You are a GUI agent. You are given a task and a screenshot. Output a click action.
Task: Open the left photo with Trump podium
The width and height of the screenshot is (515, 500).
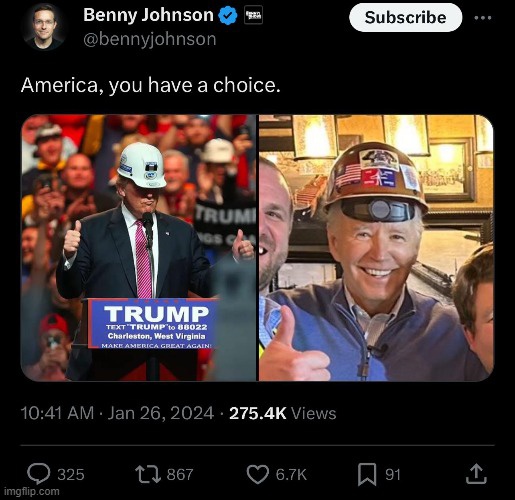(138, 248)
